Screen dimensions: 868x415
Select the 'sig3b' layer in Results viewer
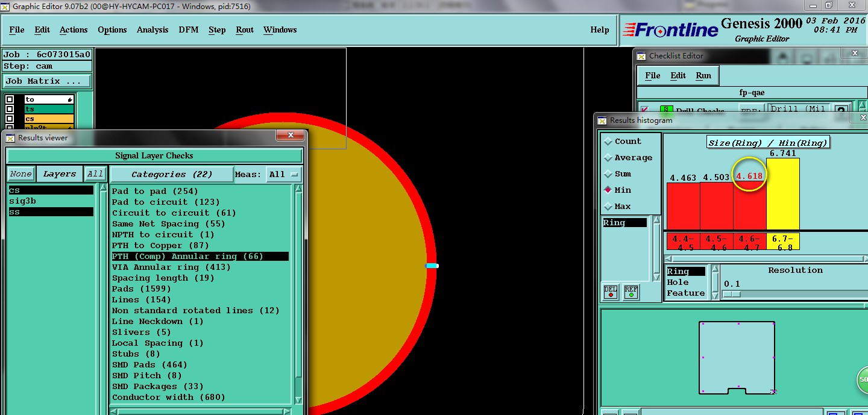pyautogui.click(x=51, y=201)
